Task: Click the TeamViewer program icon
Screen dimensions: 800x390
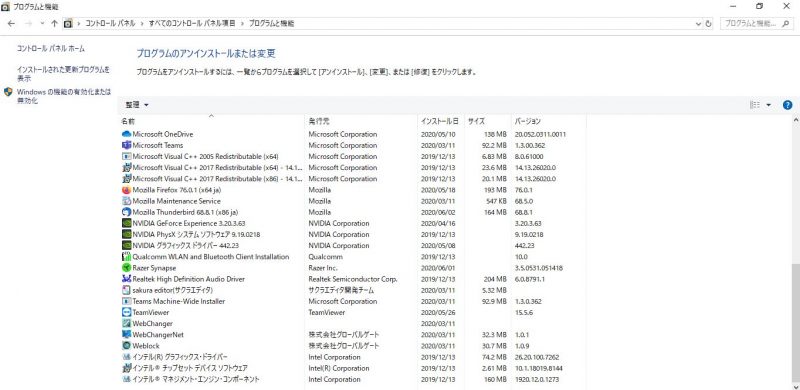Action: 127,312
